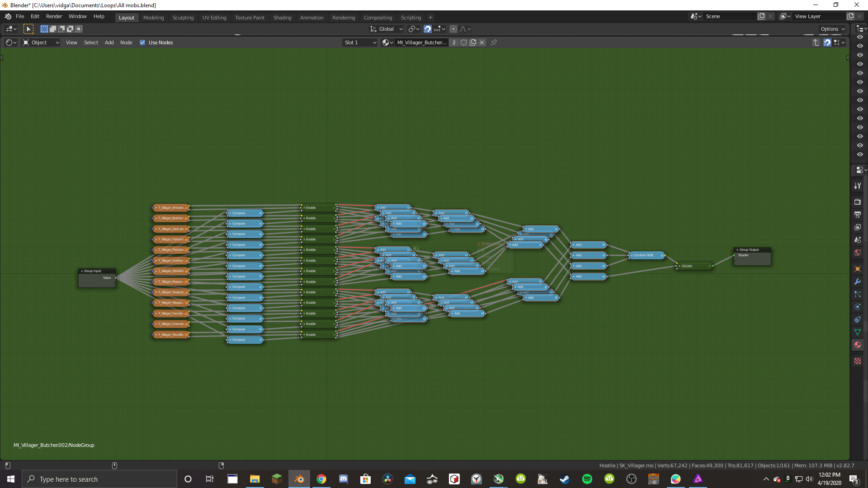Uncheck the Use Nodes checkbox
The height and width of the screenshot is (488, 868).
pos(142,42)
